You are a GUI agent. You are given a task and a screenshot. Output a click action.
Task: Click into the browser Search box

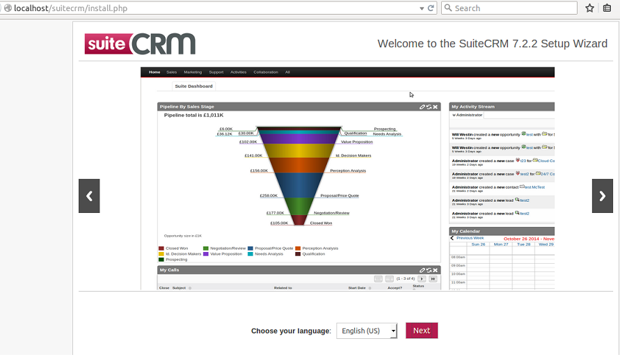[509, 8]
